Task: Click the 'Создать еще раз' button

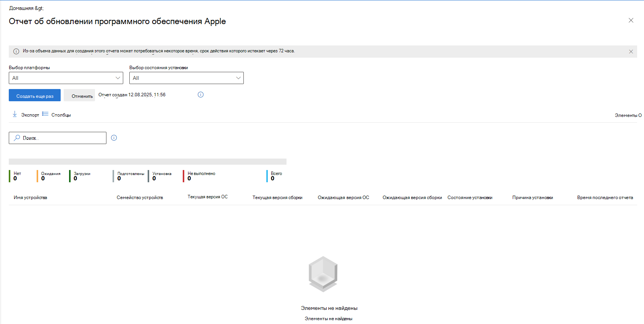Action: [x=35, y=96]
